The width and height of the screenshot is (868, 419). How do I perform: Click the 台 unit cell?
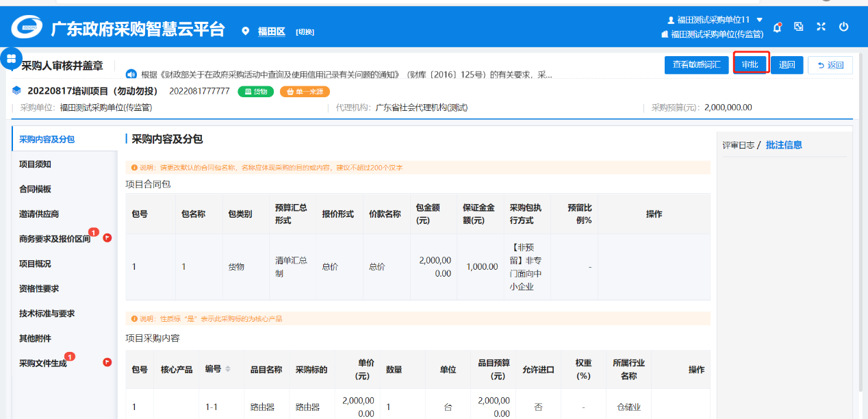pyautogui.click(x=448, y=407)
